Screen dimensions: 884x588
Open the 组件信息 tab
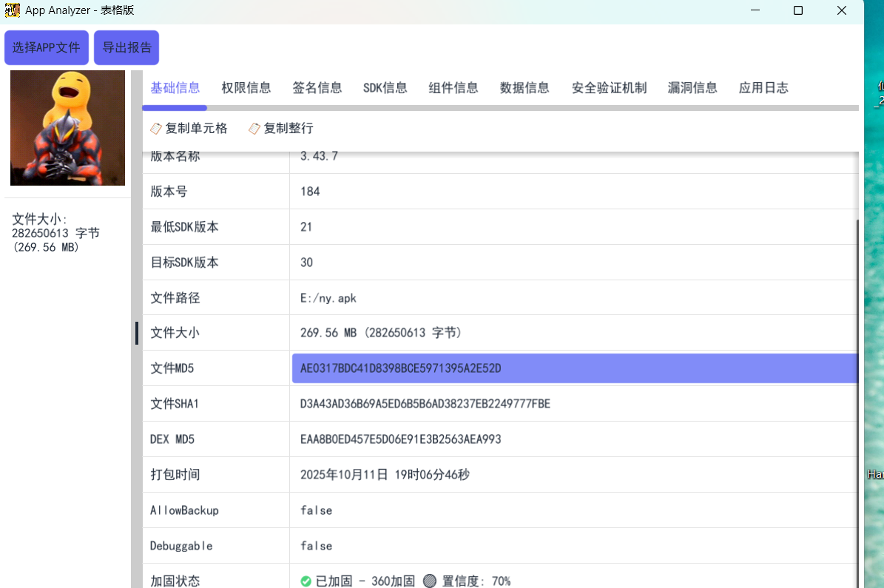[x=453, y=88]
